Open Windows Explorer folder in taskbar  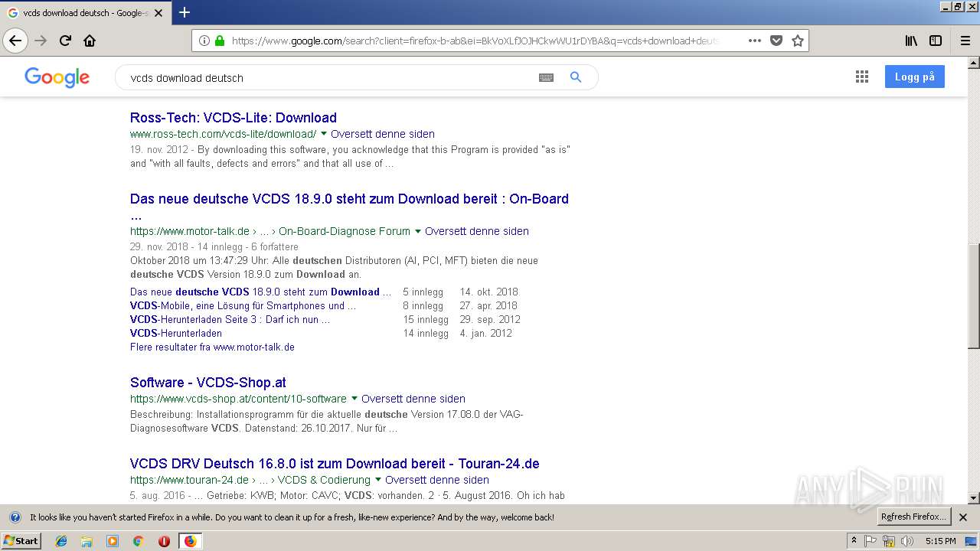(x=87, y=541)
